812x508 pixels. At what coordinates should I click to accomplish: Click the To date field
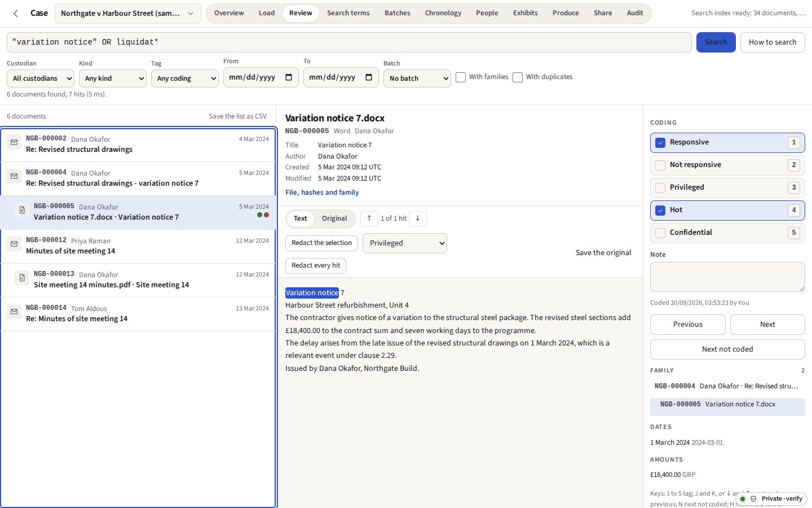point(341,77)
